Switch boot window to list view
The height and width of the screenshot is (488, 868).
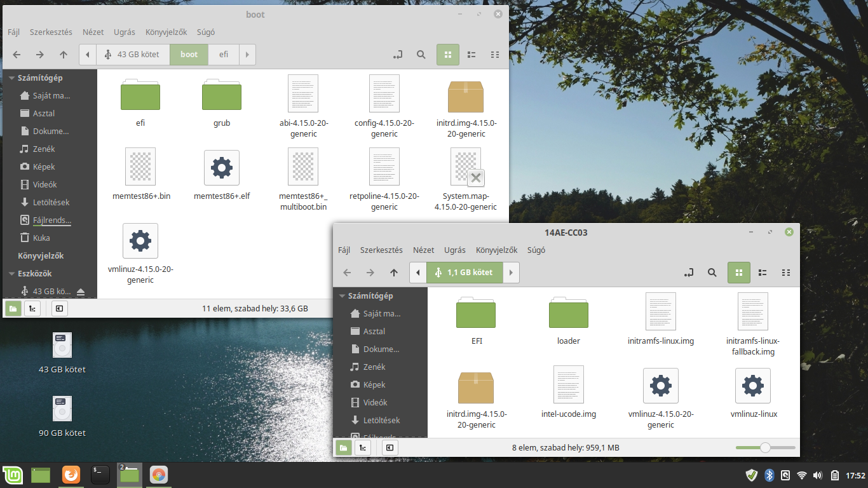pyautogui.click(x=471, y=55)
